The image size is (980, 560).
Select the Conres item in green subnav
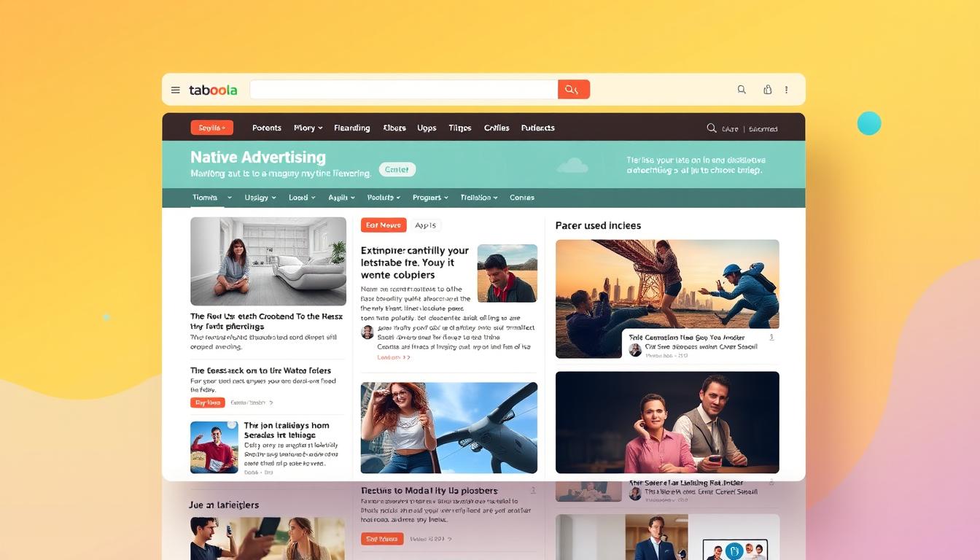click(x=522, y=198)
